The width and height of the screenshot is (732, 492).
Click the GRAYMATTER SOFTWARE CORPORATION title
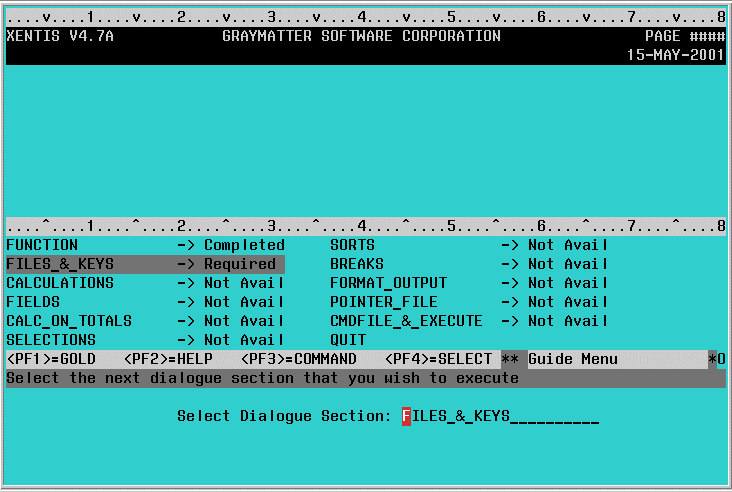coord(361,36)
